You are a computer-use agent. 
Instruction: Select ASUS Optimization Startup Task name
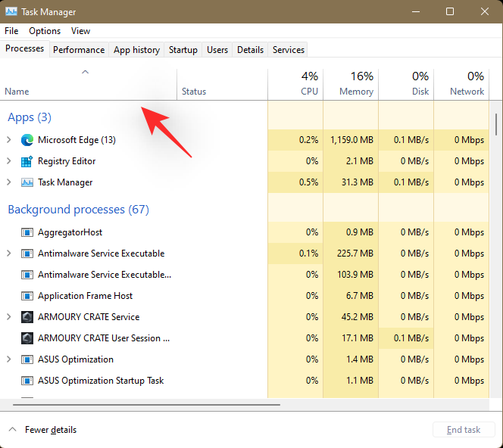pos(101,381)
